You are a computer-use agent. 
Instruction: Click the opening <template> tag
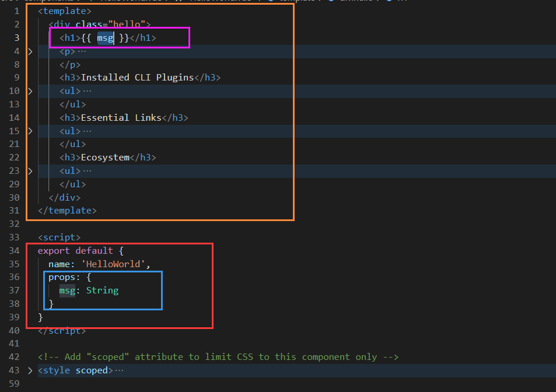coord(64,11)
